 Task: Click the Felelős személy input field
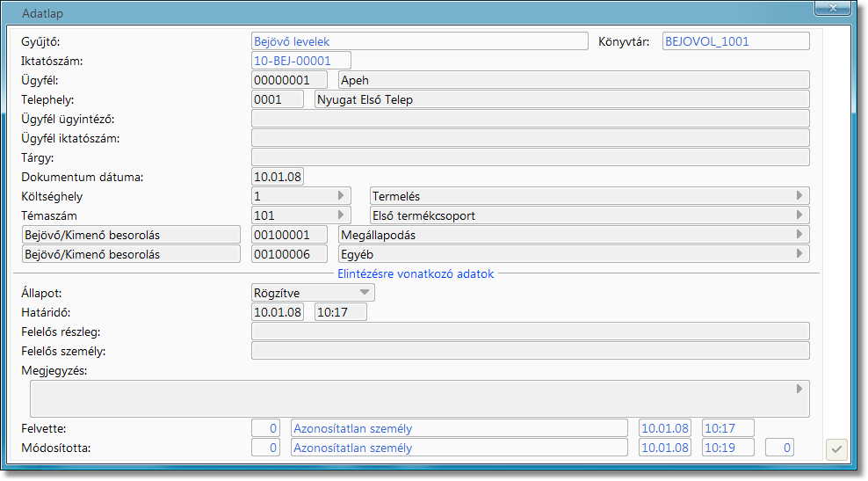530,351
